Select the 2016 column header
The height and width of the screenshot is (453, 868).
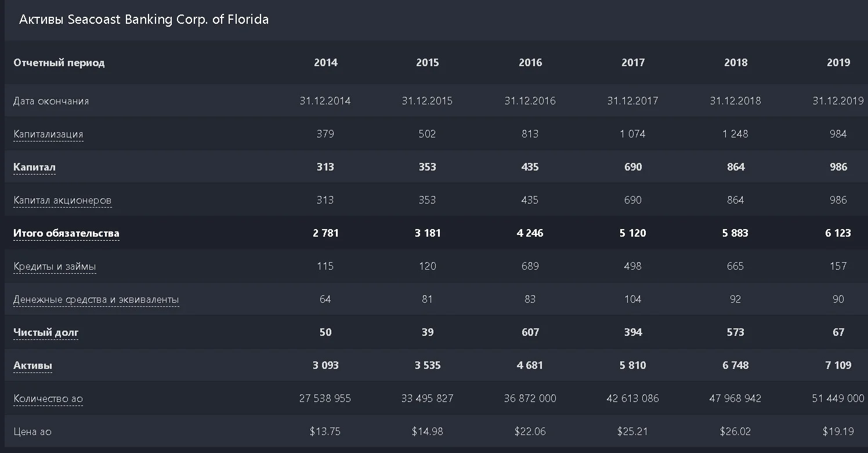(530, 63)
